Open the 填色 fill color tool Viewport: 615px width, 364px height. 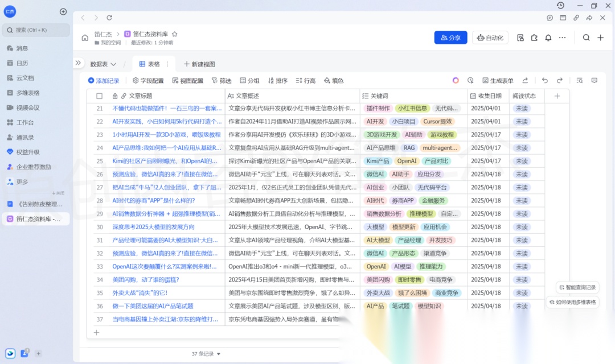click(333, 80)
